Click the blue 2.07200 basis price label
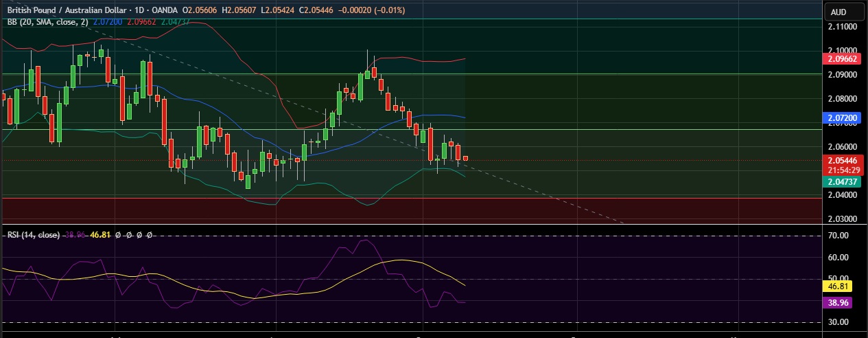 [x=843, y=118]
